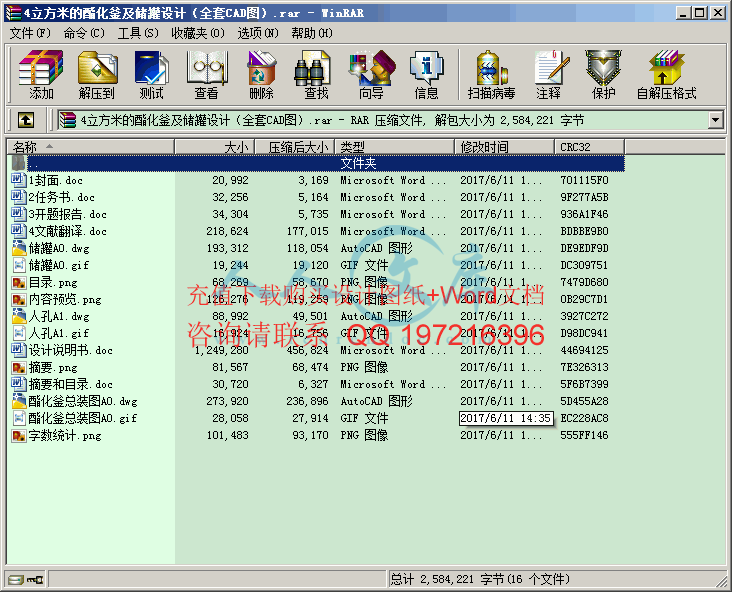The image size is (732, 592).
Task: Click the drive icon in status bar
Action: [x=15, y=580]
